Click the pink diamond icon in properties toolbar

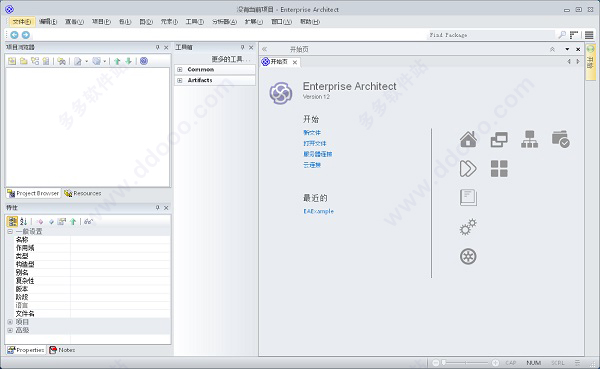tap(40, 222)
